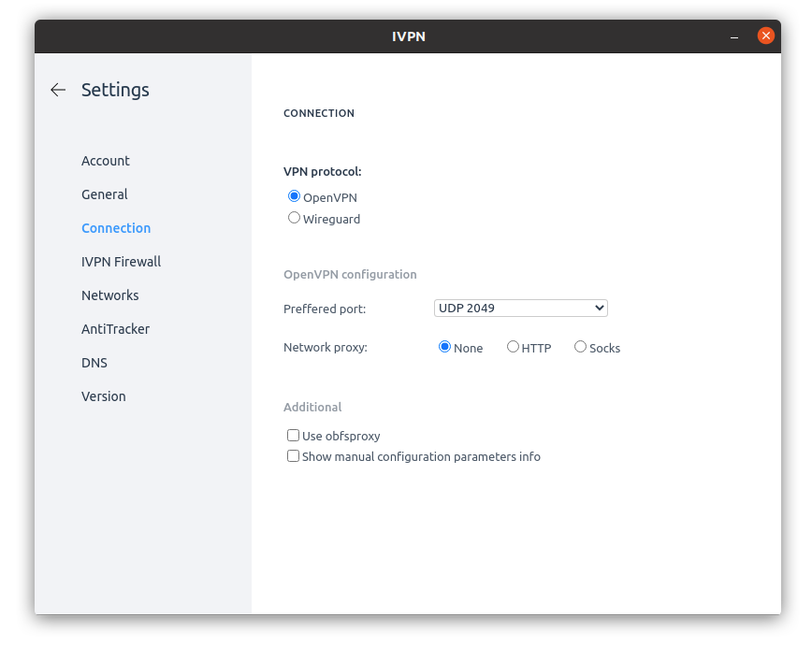Open the General settings section
The height and width of the screenshot is (647, 812).
tap(104, 194)
